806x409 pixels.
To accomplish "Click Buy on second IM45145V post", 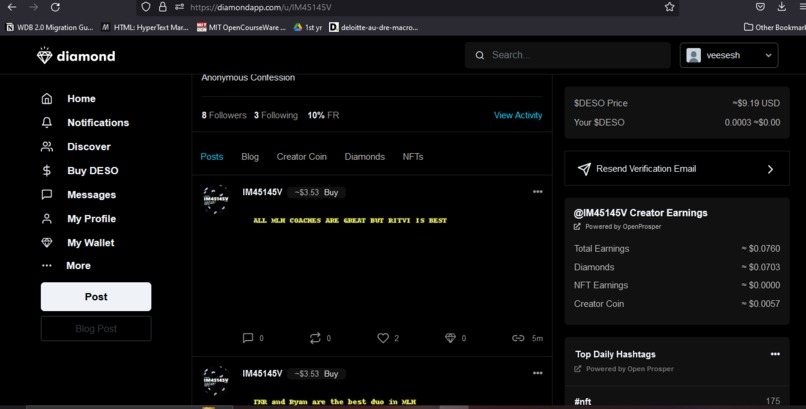I will click(331, 374).
